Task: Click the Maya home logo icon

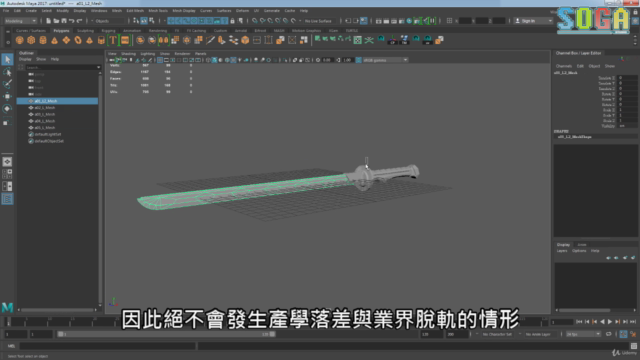Action: coord(7,307)
